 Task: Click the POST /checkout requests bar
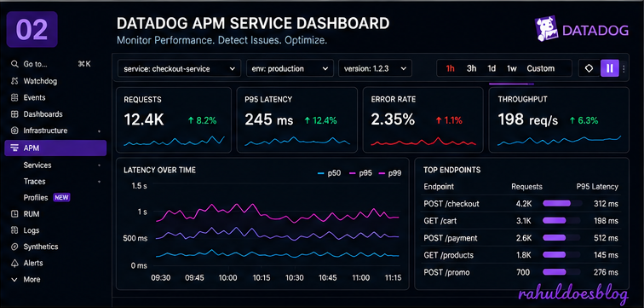pyautogui.click(x=562, y=203)
